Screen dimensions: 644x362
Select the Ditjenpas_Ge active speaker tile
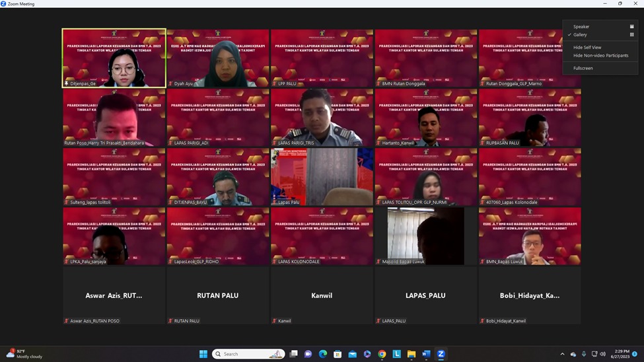coord(114,58)
